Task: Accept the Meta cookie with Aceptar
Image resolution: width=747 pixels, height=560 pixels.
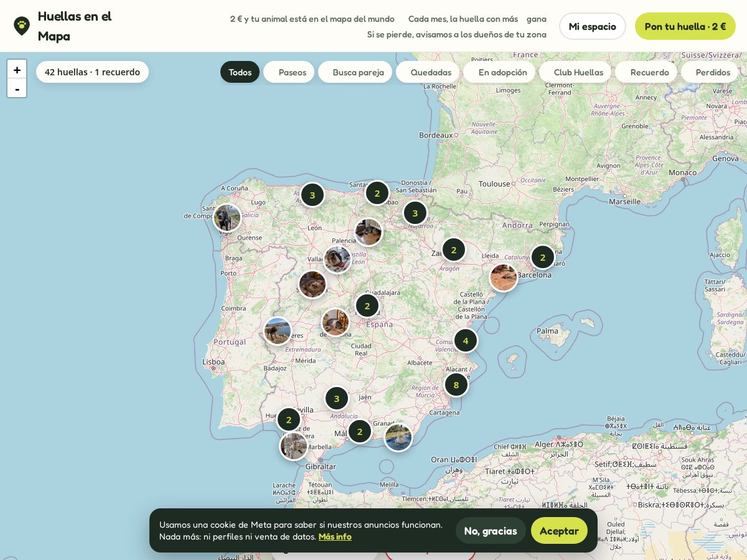Action: [x=559, y=531]
